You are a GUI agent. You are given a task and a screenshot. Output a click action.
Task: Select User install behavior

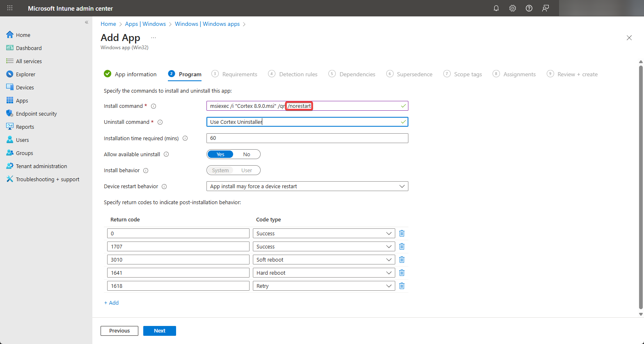247,170
